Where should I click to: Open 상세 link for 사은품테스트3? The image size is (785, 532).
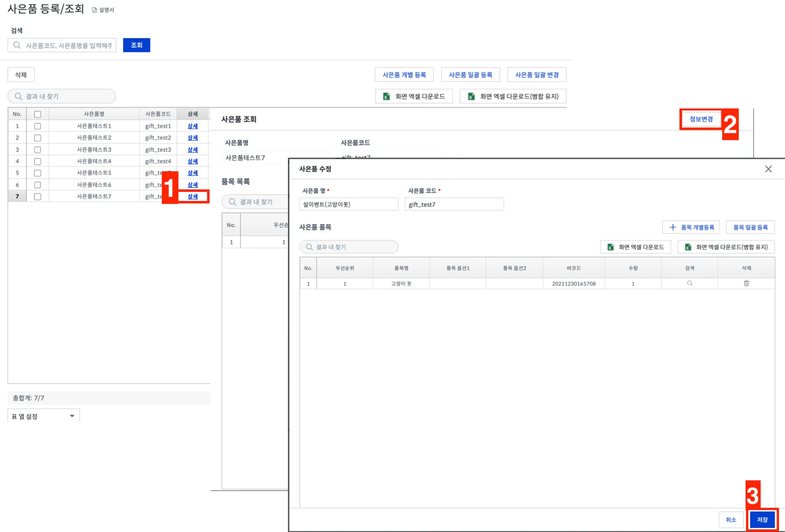[192, 149]
